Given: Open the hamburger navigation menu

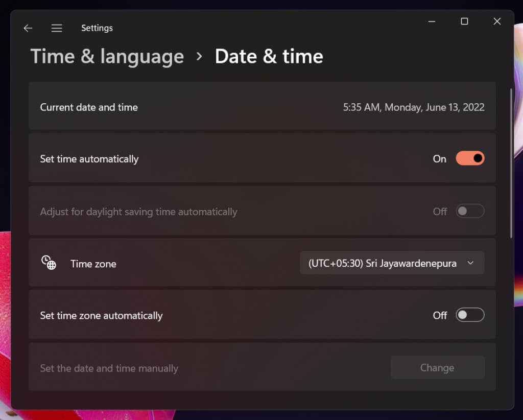Looking at the screenshot, I should pos(57,28).
